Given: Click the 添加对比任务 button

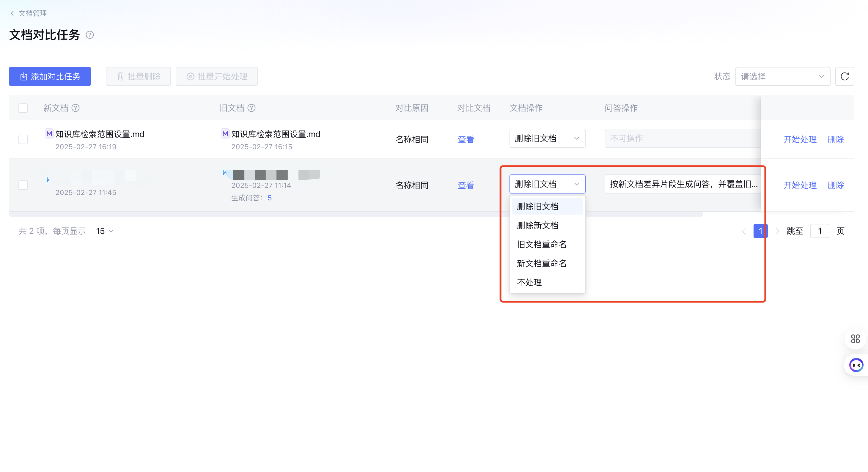Looking at the screenshot, I should click(x=50, y=76).
